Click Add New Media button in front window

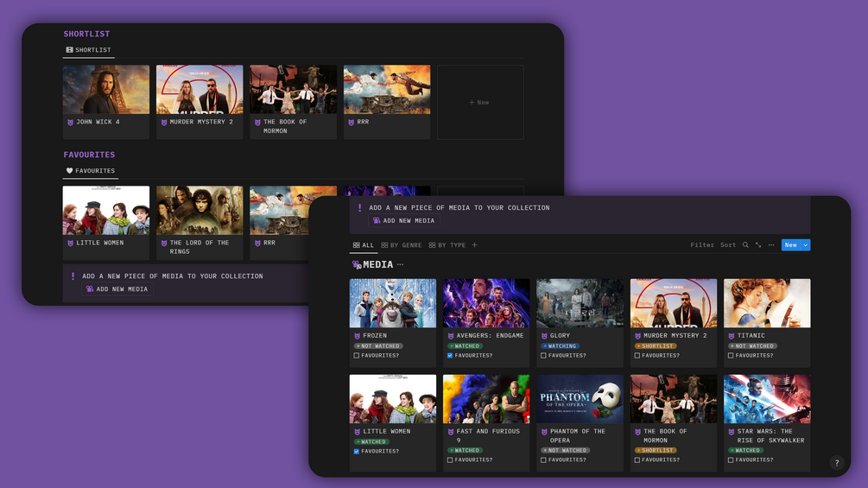[404, 220]
